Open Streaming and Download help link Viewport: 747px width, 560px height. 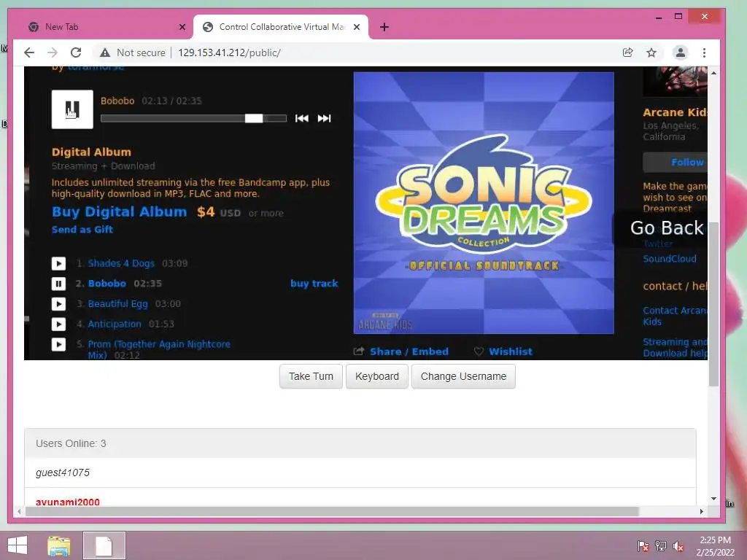[675, 348]
